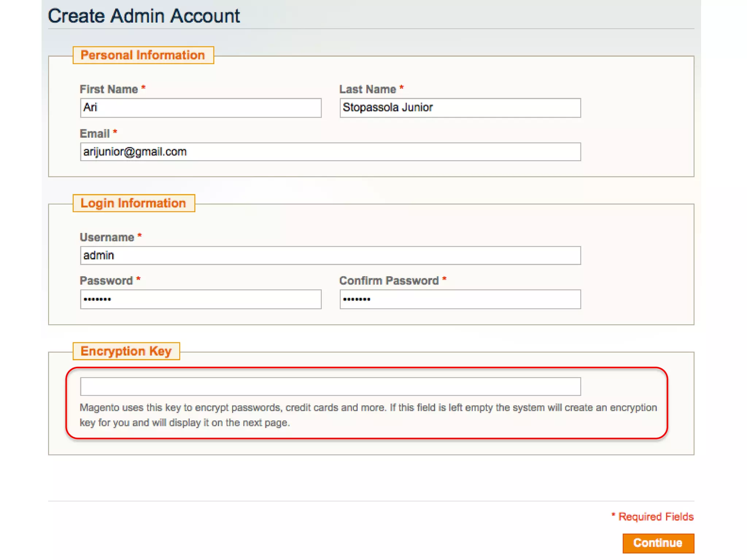The height and width of the screenshot is (560, 747).
Task: Click the Password label text
Action: tap(106, 281)
